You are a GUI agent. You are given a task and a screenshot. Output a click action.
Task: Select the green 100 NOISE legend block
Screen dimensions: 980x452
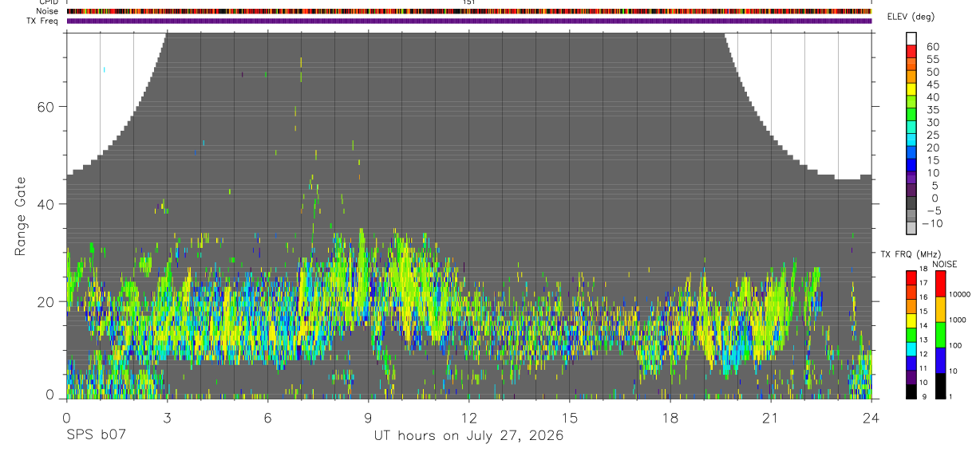(x=941, y=335)
